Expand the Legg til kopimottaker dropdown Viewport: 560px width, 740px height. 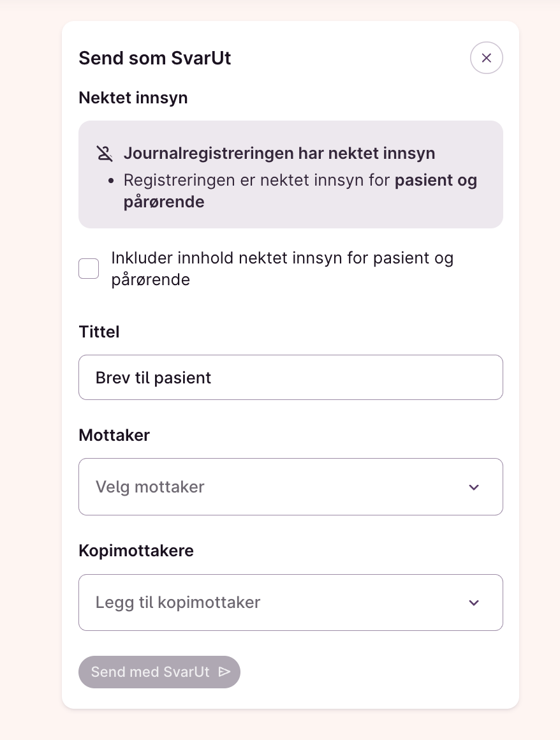pyautogui.click(x=281, y=603)
